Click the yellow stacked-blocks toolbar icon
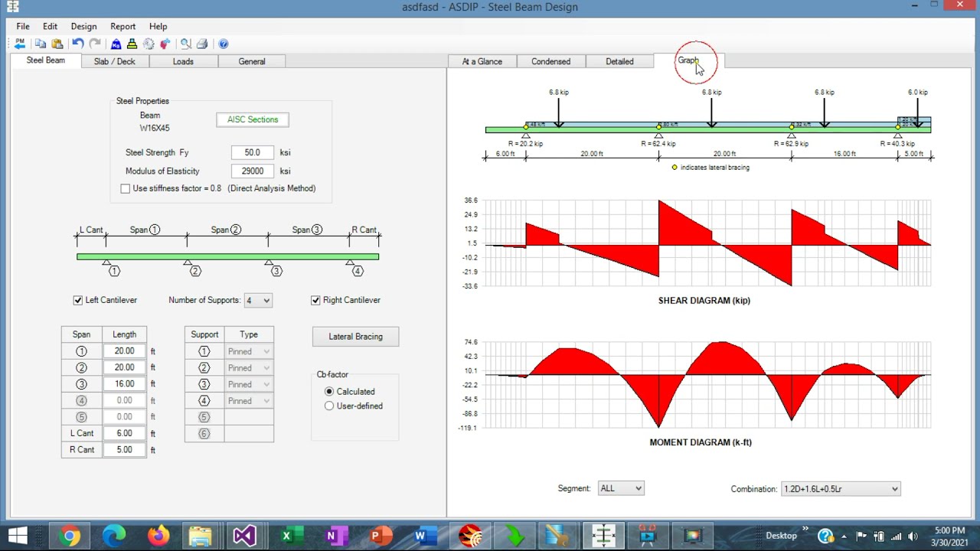This screenshot has width=980, height=551. 132,44
